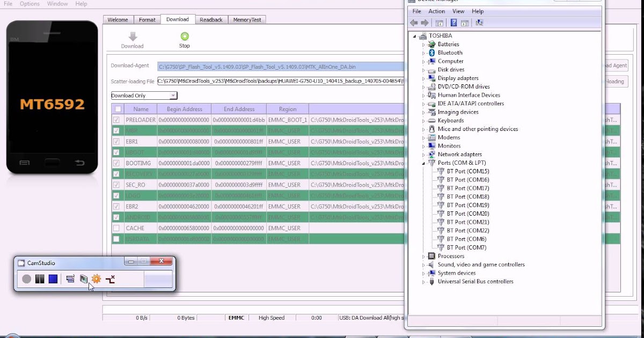Open the Window menu in SP Flash Tool

pyautogui.click(x=57, y=4)
